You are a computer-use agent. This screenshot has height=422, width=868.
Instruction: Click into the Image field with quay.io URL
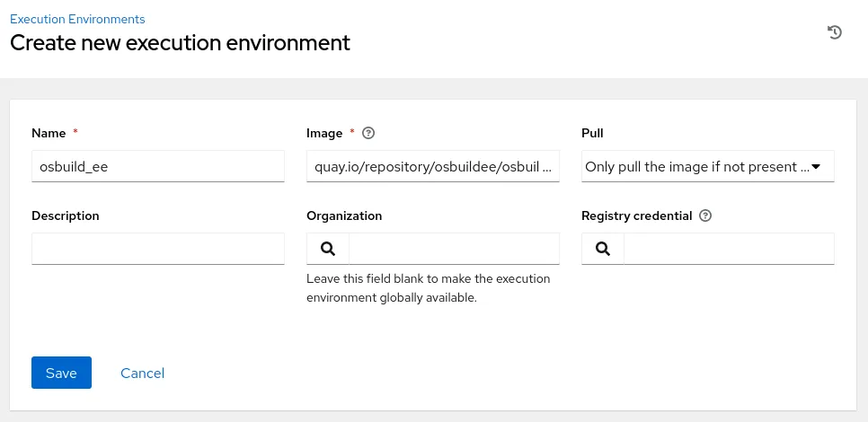pyautogui.click(x=432, y=166)
